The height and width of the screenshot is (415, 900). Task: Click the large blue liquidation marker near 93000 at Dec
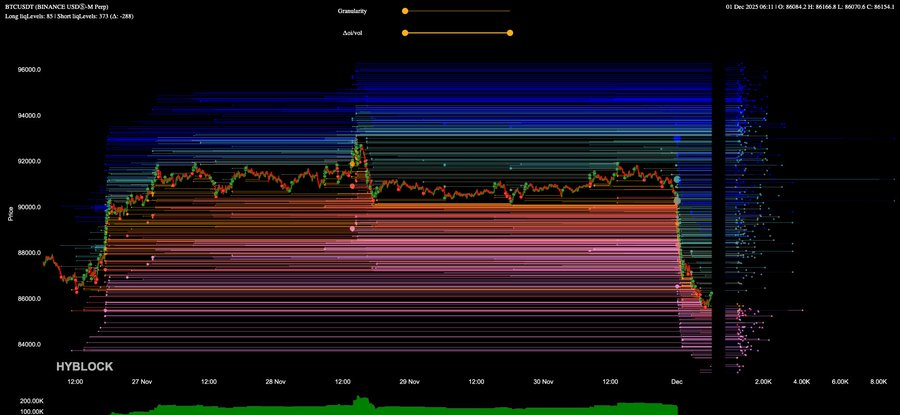677,138
